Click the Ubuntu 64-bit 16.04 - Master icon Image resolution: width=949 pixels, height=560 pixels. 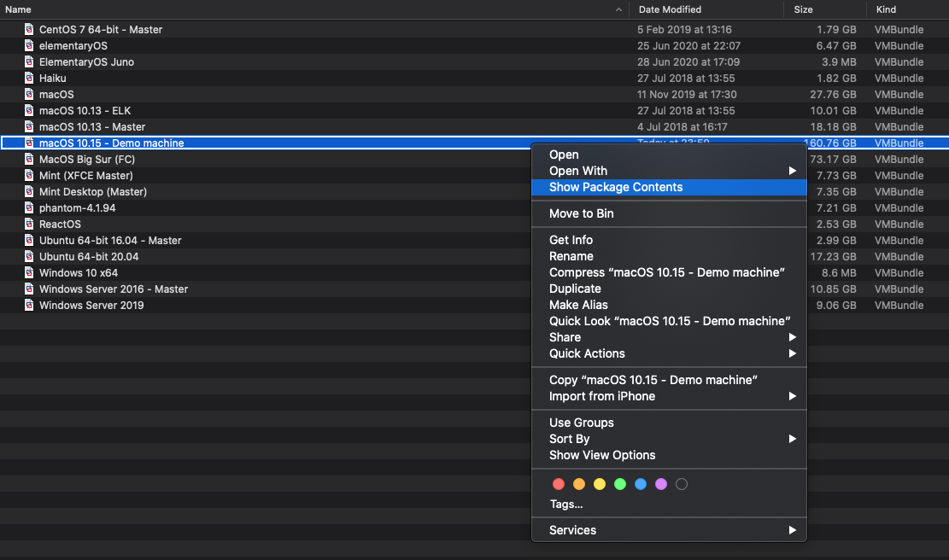click(x=29, y=240)
